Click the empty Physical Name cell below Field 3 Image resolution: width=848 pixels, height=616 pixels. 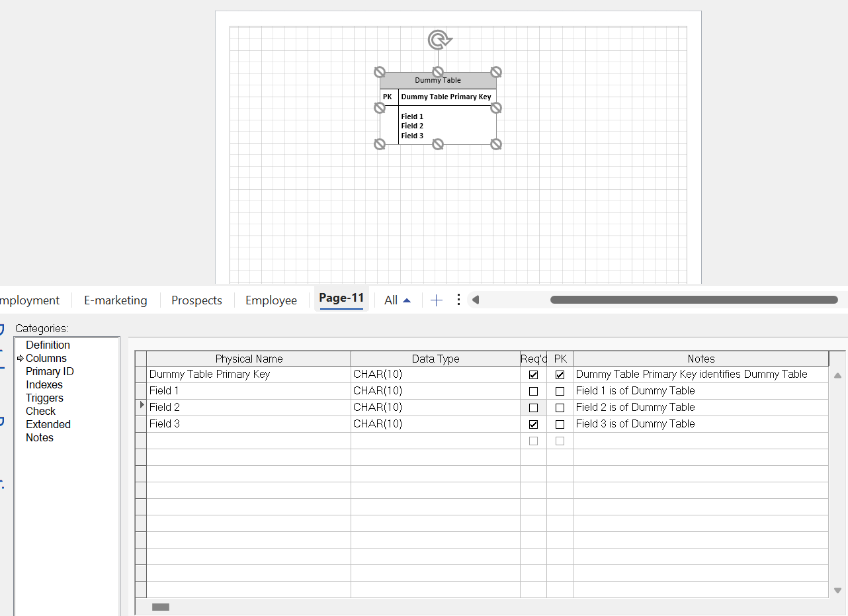[249, 441]
